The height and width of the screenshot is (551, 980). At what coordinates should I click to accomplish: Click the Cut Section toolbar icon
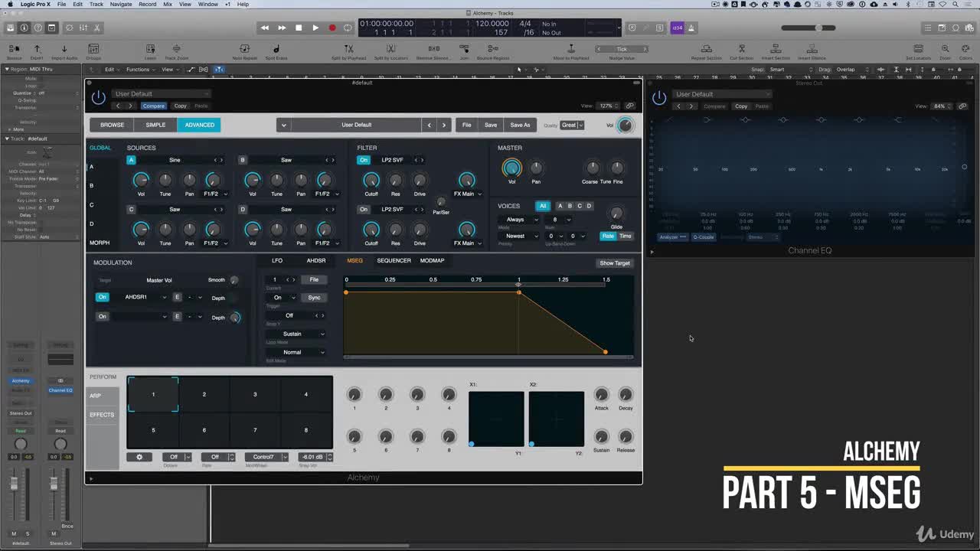[x=741, y=51]
